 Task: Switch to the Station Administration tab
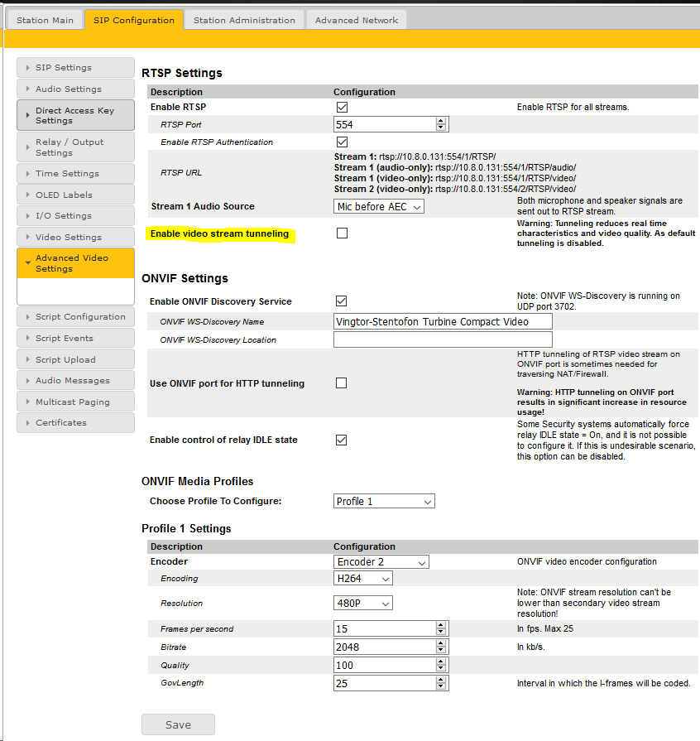pos(244,20)
